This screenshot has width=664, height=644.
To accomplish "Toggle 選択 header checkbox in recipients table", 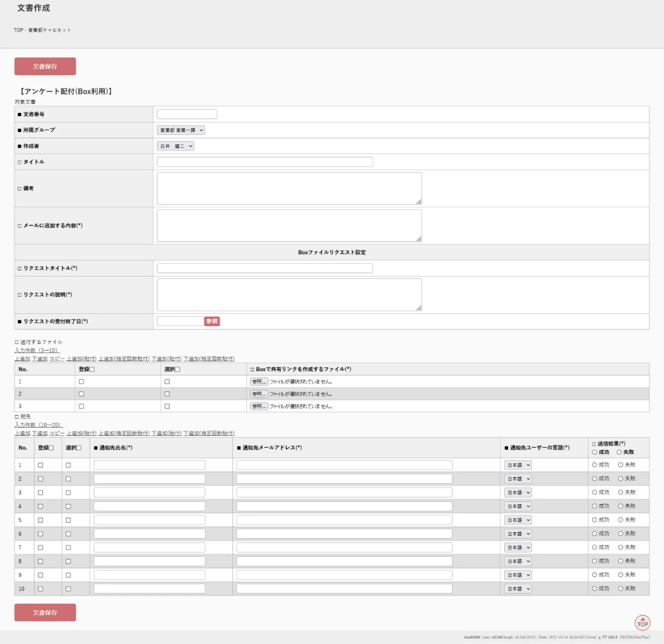I will [79, 448].
